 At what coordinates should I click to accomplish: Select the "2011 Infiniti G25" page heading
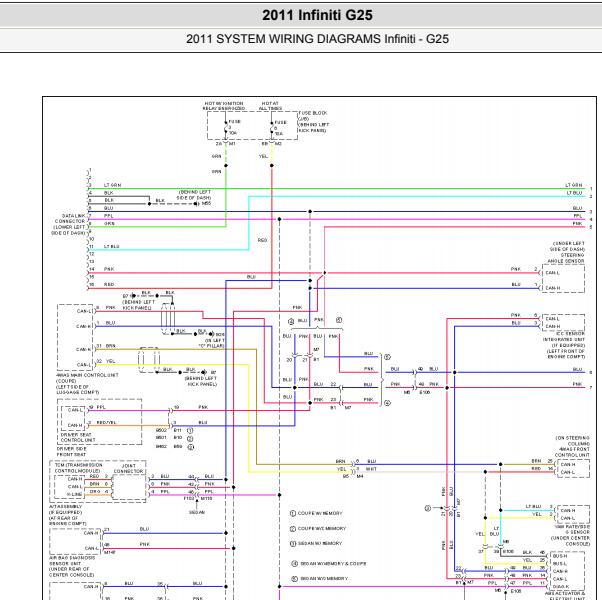[317, 15]
